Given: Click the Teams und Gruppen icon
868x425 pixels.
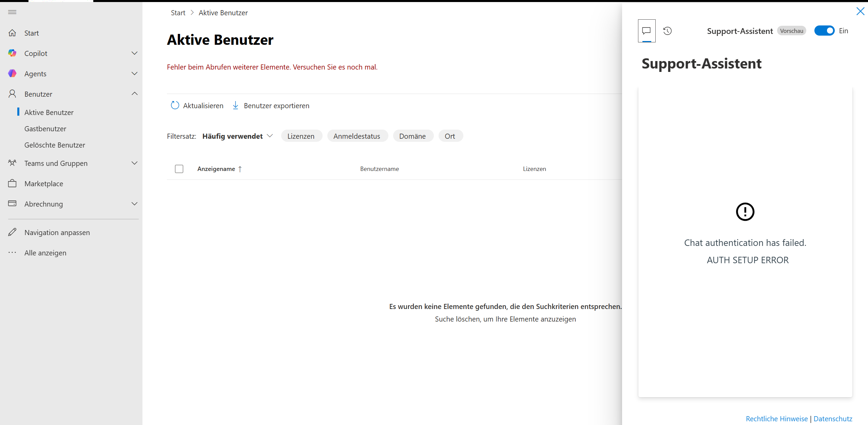Looking at the screenshot, I should [x=12, y=163].
